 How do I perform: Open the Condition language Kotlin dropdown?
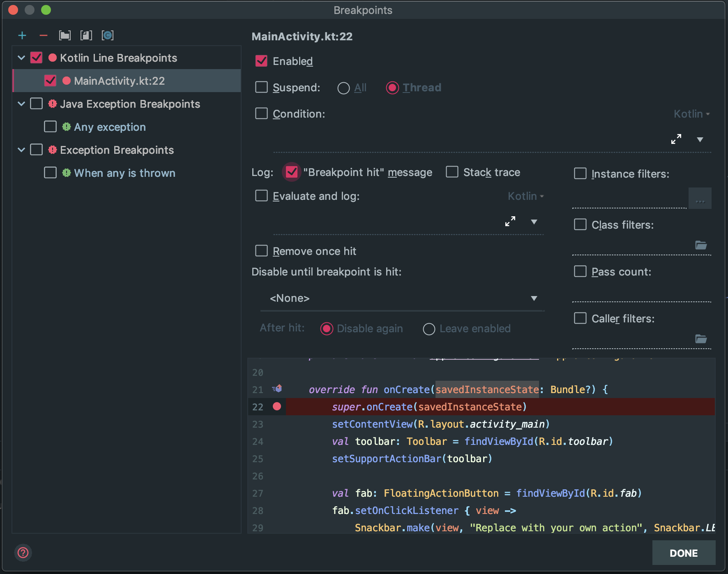pos(691,114)
